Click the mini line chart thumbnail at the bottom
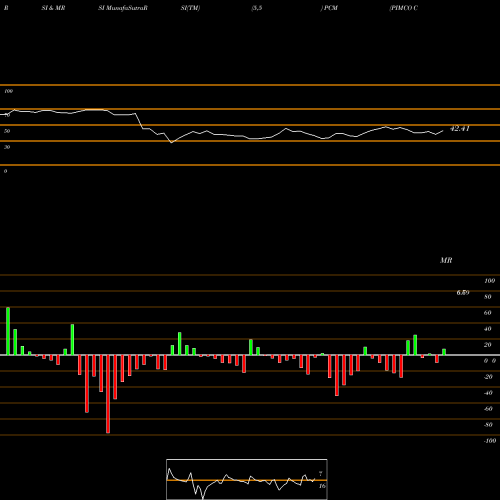 tap(247, 479)
